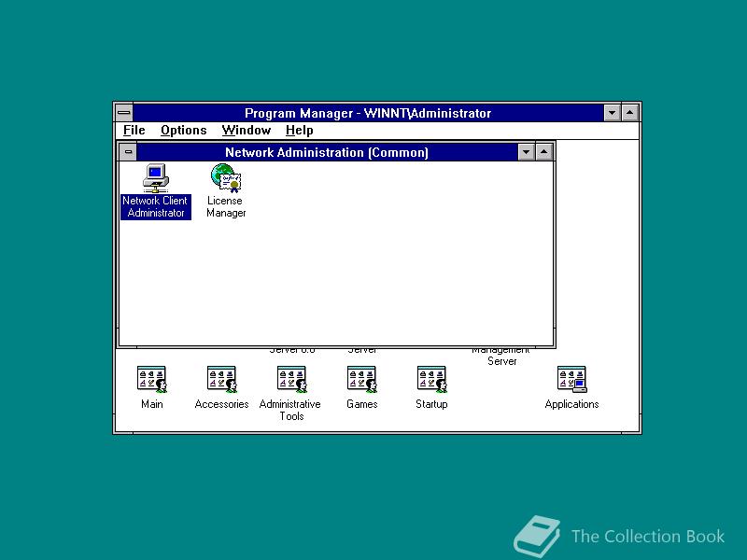Click the License Manager label text

pyautogui.click(x=226, y=206)
